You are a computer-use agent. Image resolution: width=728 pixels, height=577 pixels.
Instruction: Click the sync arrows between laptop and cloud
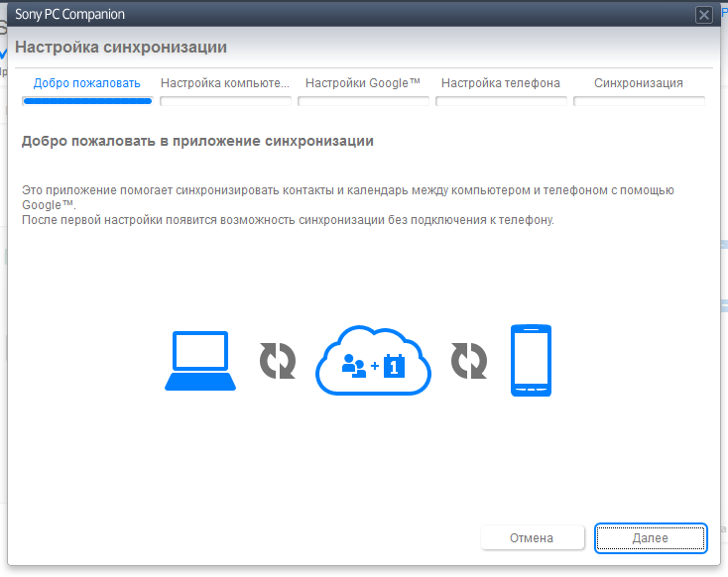pyautogui.click(x=278, y=361)
